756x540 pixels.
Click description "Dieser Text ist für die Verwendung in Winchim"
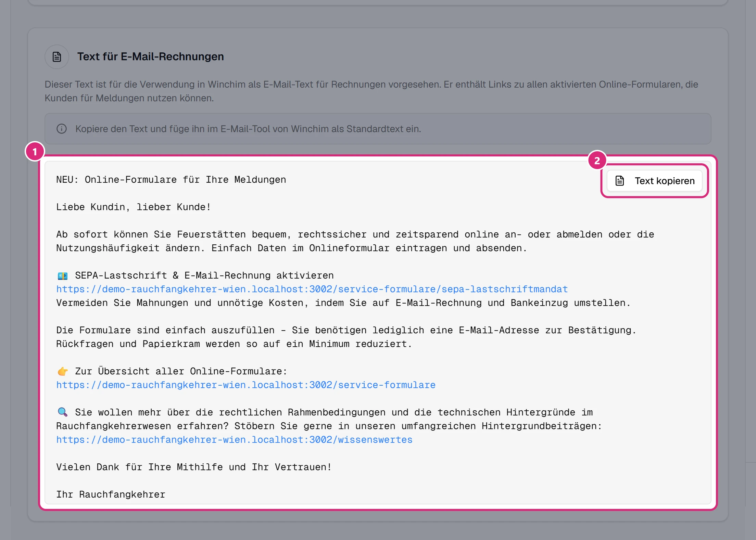(371, 91)
